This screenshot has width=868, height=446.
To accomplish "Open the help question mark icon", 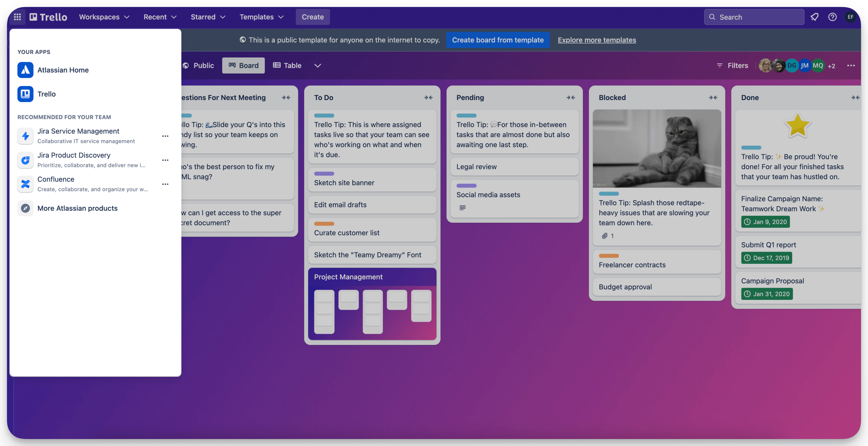I will (832, 17).
